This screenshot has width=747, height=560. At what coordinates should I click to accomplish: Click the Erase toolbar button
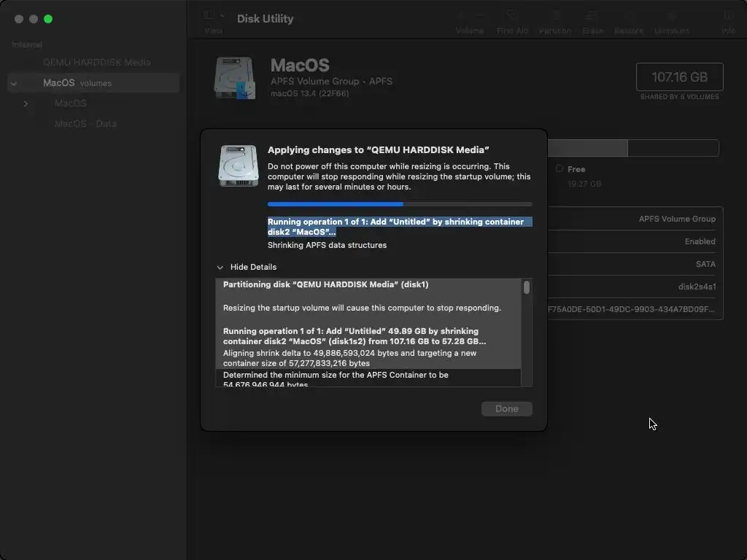[x=592, y=22]
